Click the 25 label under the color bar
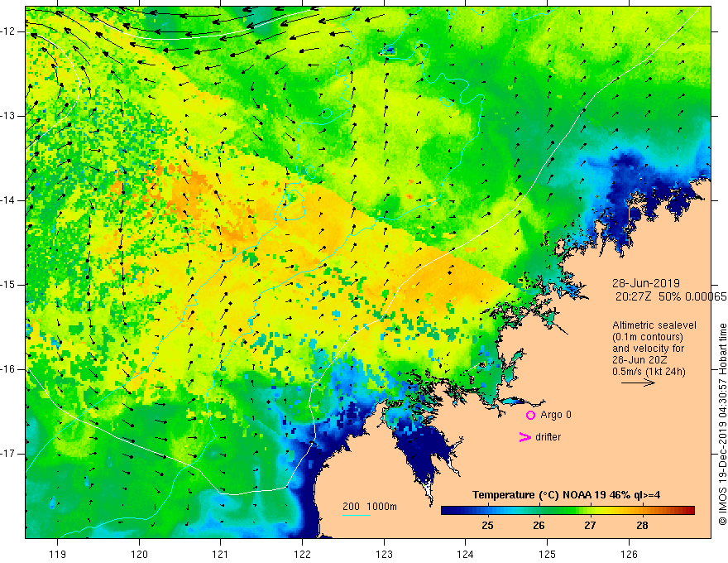The image size is (728, 563). (x=487, y=526)
